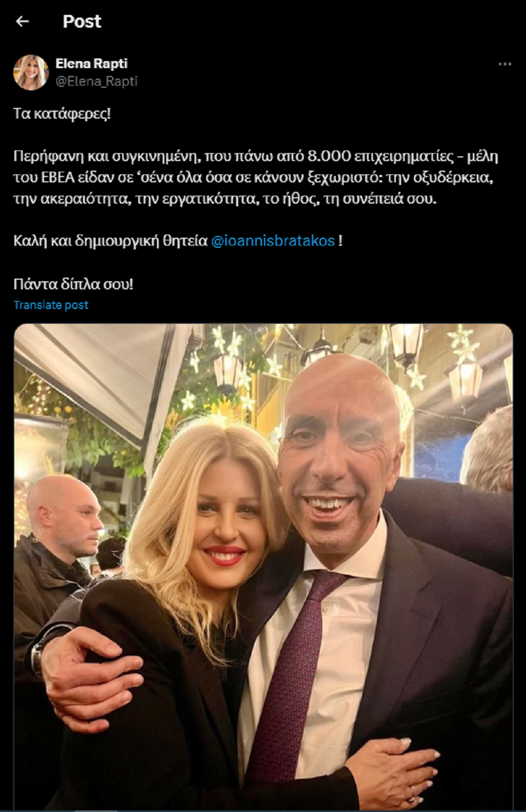The width and height of the screenshot is (526, 812).
Task: Open Elena Rapti's profile avatar
Action: click(x=31, y=72)
